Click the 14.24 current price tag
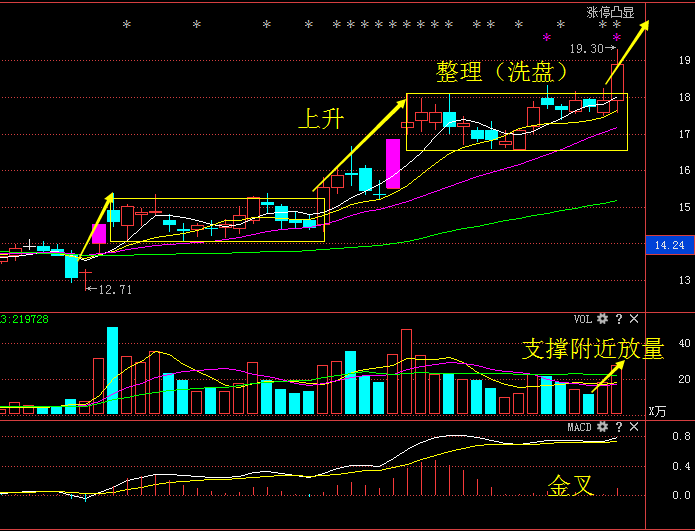Image resolution: width=695 pixels, height=531 pixels. point(669,245)
